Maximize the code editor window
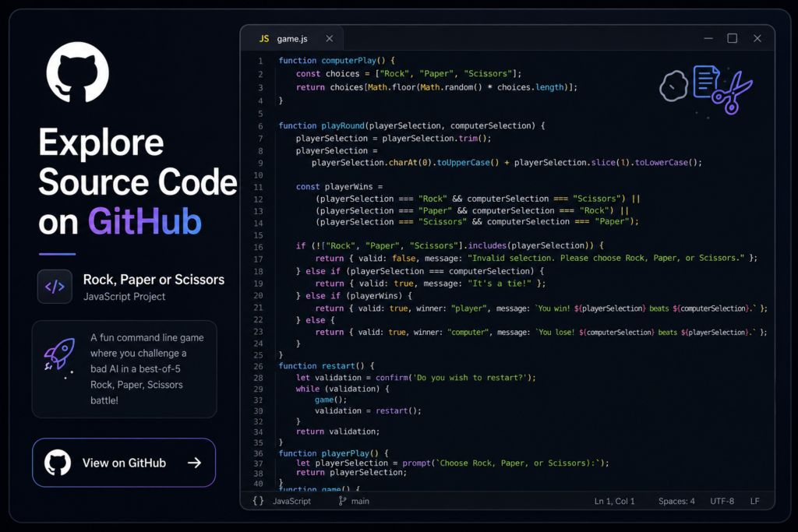This screenshot has height=532, width=798. pos(732,38)
